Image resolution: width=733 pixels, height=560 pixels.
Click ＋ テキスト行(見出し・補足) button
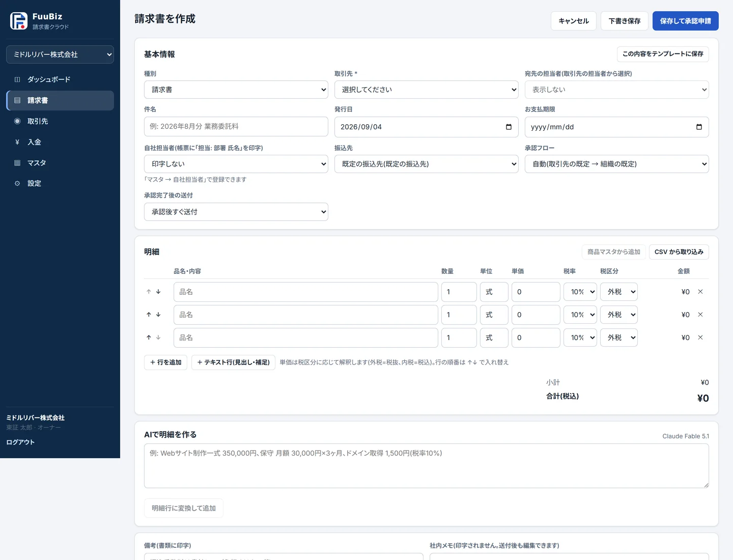(234, 362)
